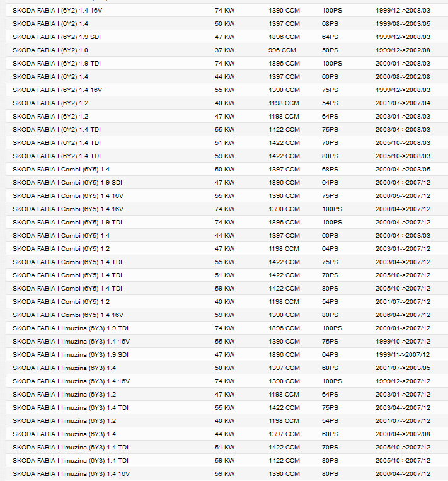Click the 55 KW 'limuzína (6Y3) 1.4 TDI' name

tap(71, 408)
